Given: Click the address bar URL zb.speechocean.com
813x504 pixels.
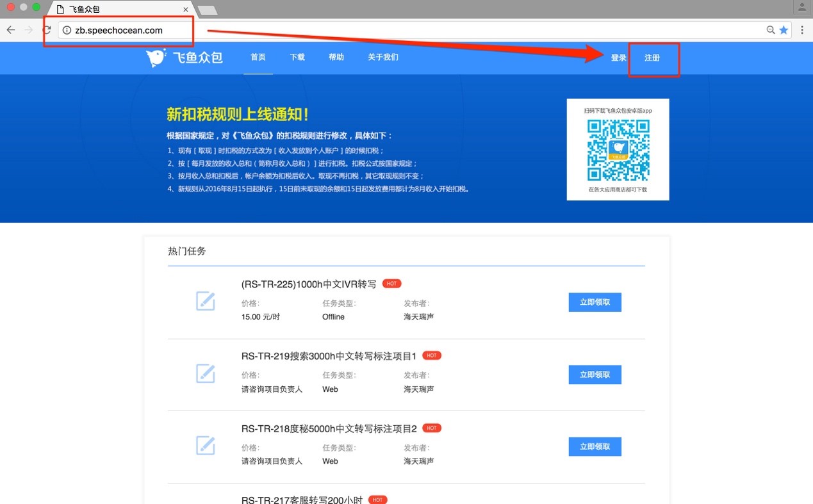Looking at the screenshot, I should point(119,30).
